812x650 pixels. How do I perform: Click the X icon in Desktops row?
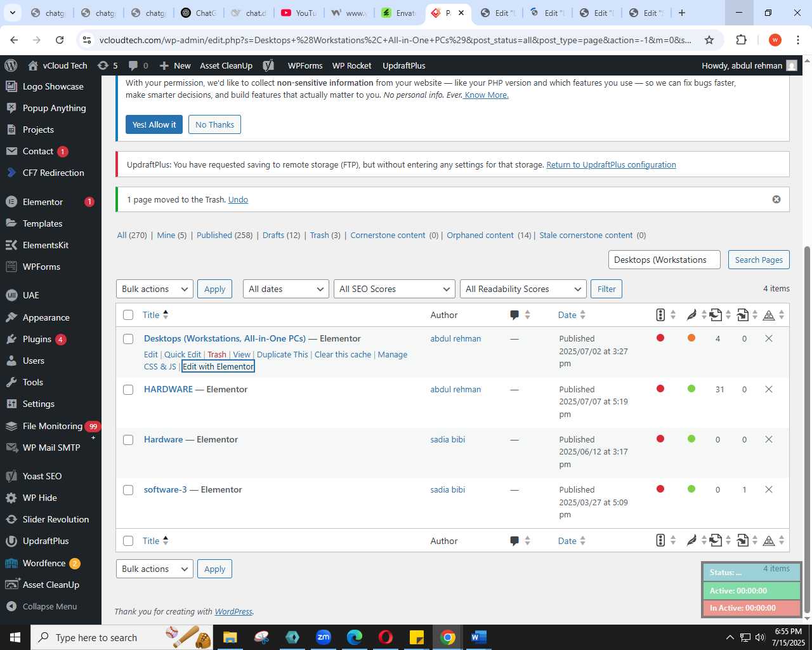click(x=768, y=338)
